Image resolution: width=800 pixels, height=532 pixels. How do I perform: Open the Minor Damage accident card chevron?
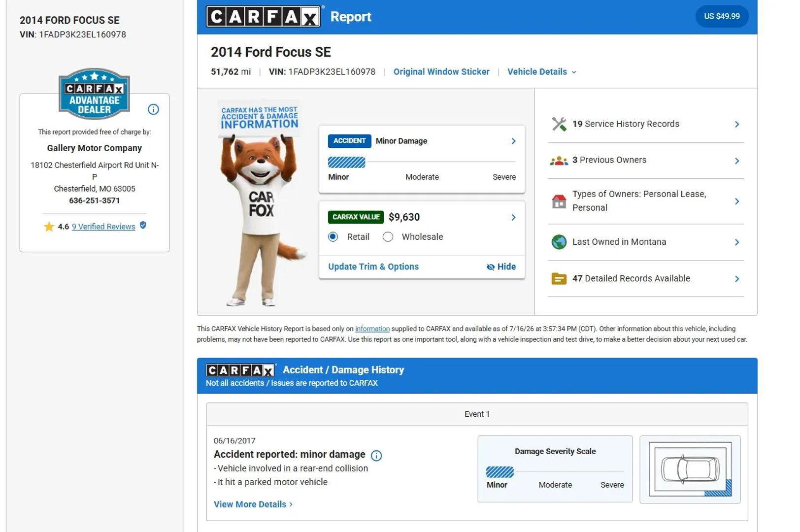[x=513, y=141]
